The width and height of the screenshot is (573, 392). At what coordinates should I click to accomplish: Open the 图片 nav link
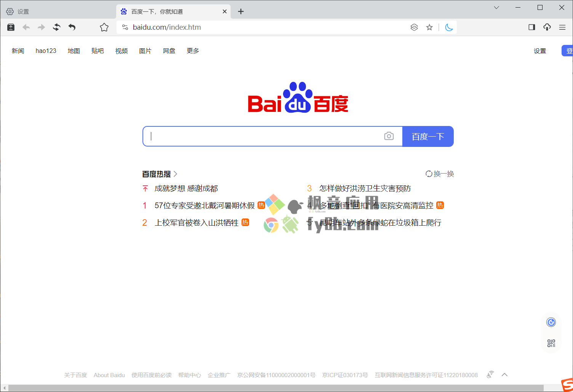pyautogui.click(x=145, y=51)
